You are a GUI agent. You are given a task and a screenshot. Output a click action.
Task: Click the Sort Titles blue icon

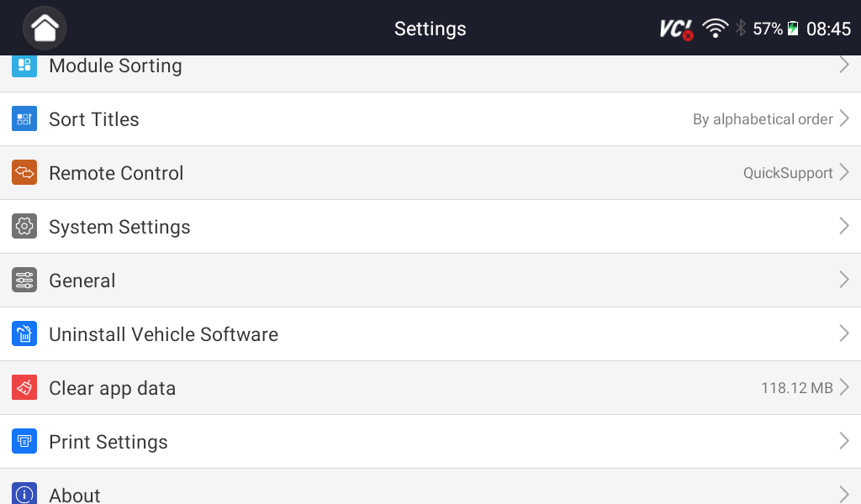pos(24,119)
